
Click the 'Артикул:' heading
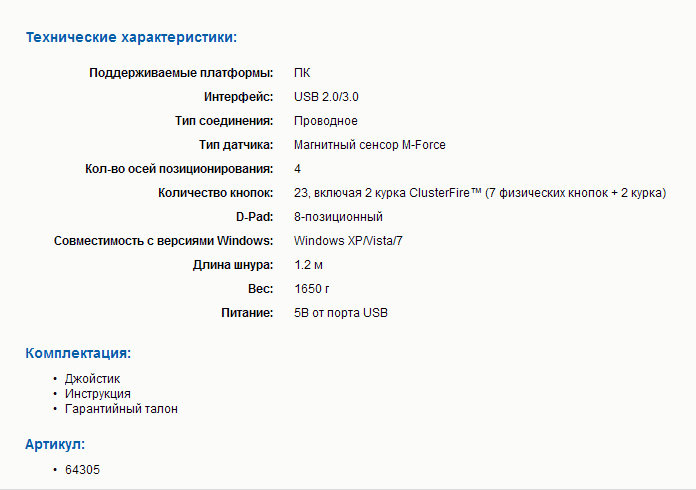[55, 443]
